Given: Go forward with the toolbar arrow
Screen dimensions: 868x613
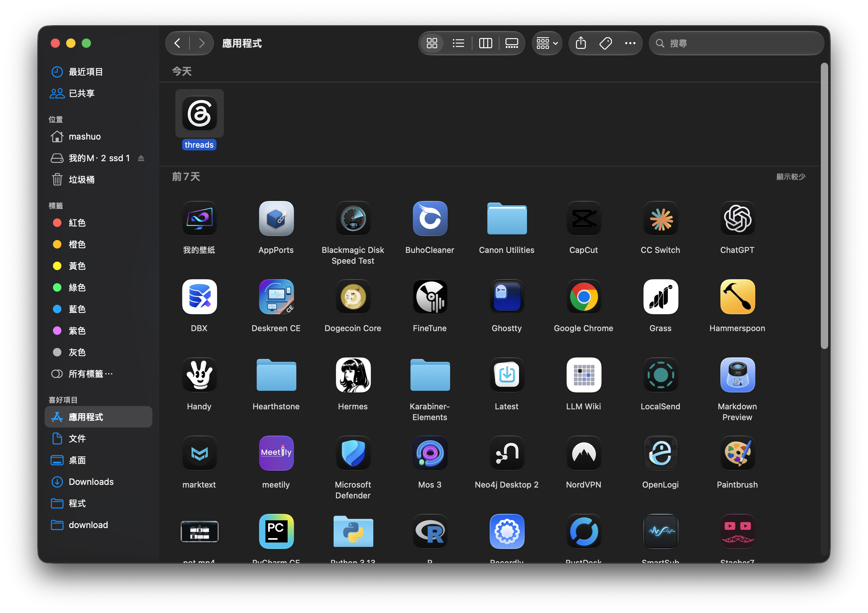Looking at the screenshot, I should pos(202,43).
